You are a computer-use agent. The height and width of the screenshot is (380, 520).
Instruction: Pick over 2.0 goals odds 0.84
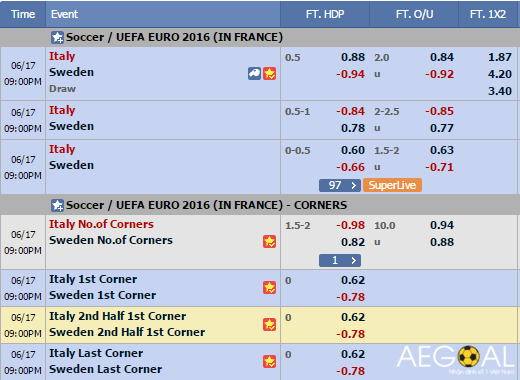442,57
